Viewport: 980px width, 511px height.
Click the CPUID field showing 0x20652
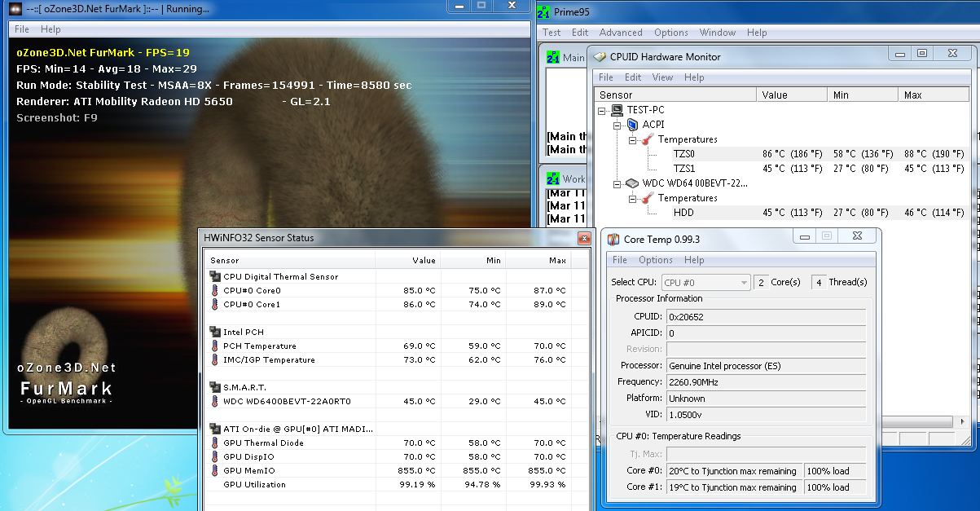tap(766, 316)
